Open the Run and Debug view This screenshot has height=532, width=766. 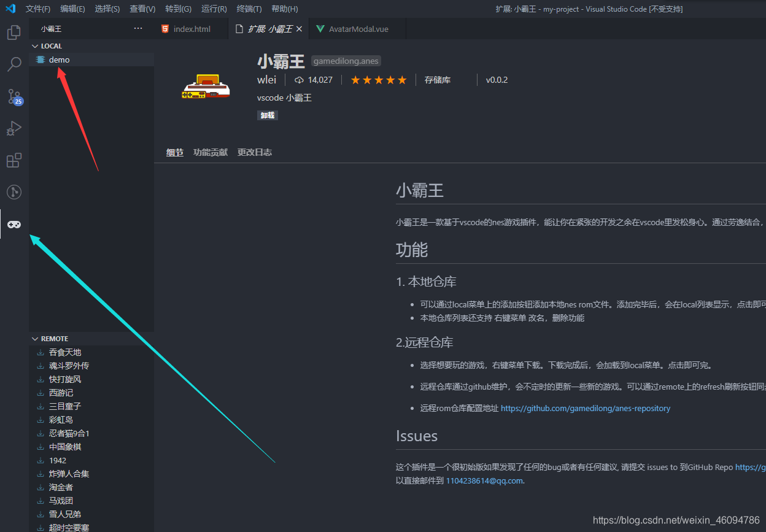pos(14,128)
